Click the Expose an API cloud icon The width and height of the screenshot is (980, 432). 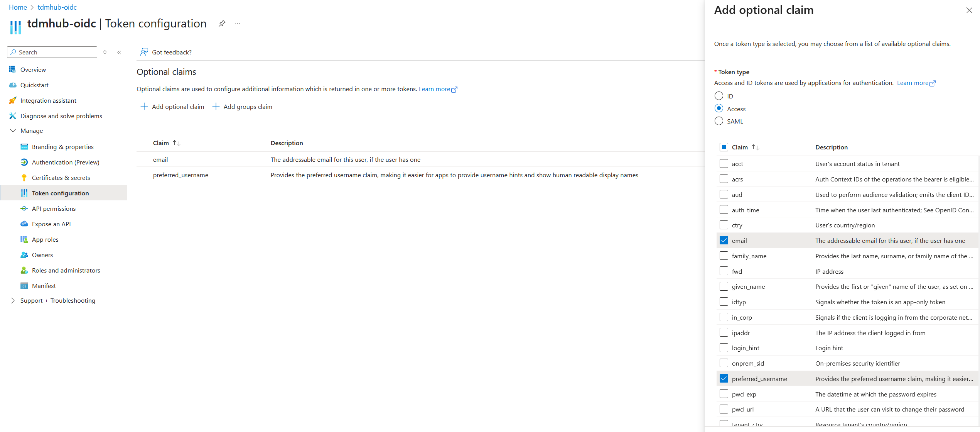coord(24,224)
